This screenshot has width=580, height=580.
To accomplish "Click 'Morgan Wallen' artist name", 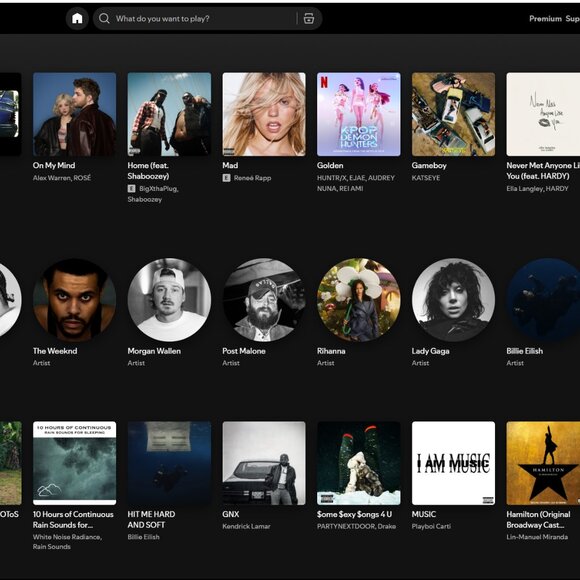I will tap(154, 351).
